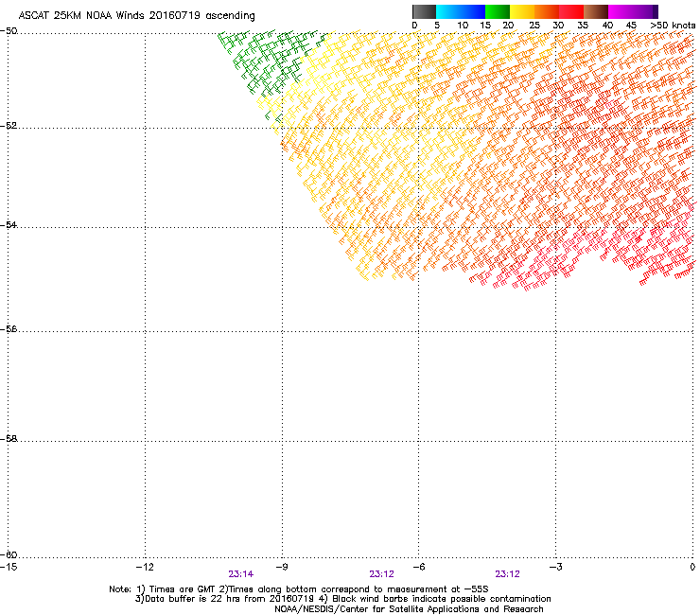Select the orange 25–30 knots legend swatch

(547, 11)
